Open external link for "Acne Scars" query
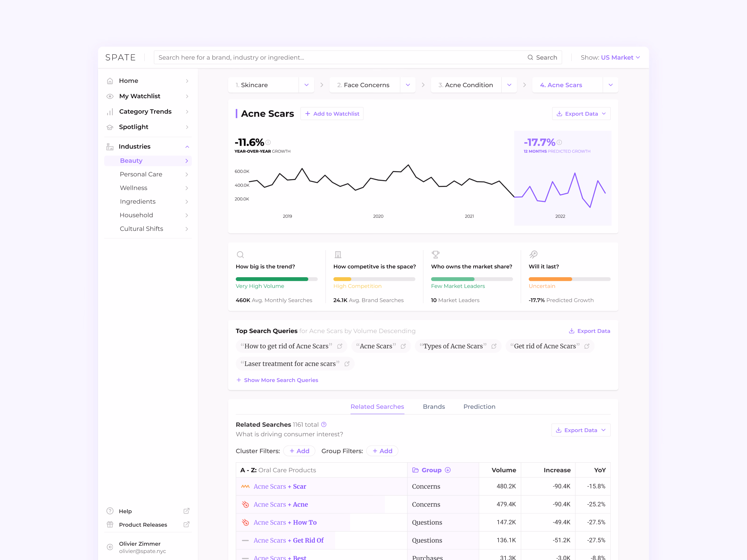This screenshot has height=560, width=747. tap(403, 346)
